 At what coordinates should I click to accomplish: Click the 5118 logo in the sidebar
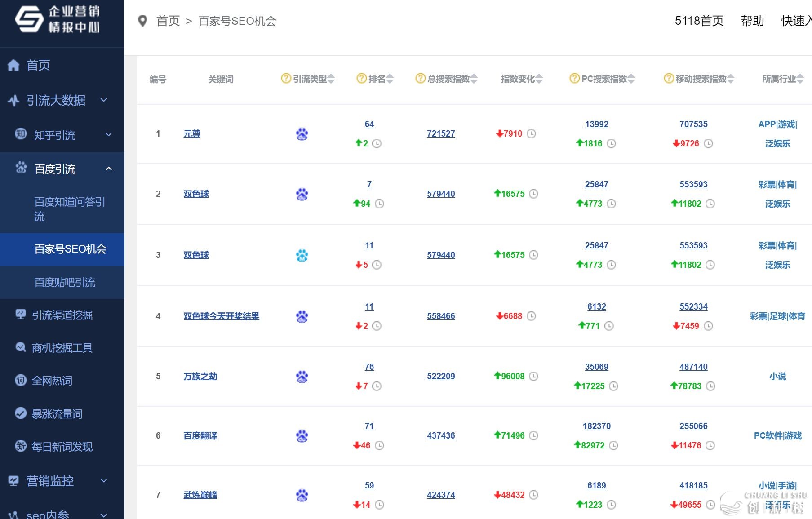pos(29,19)
